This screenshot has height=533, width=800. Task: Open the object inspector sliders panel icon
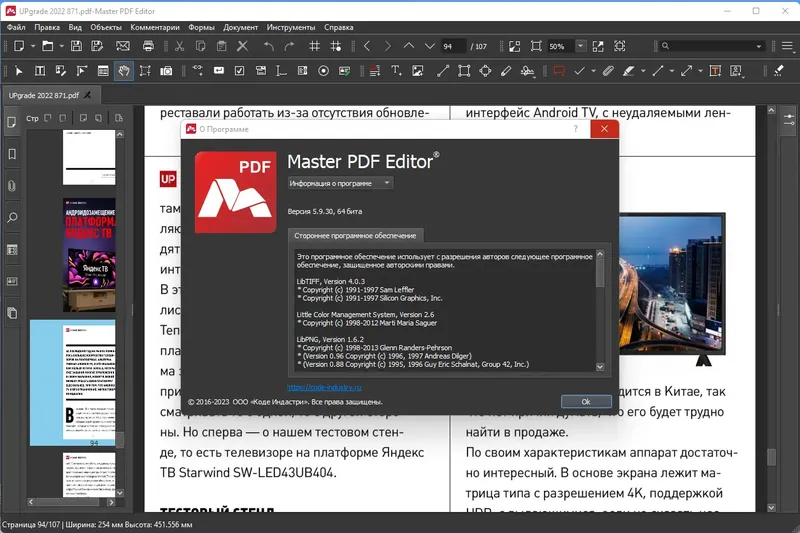coord(789,120)
